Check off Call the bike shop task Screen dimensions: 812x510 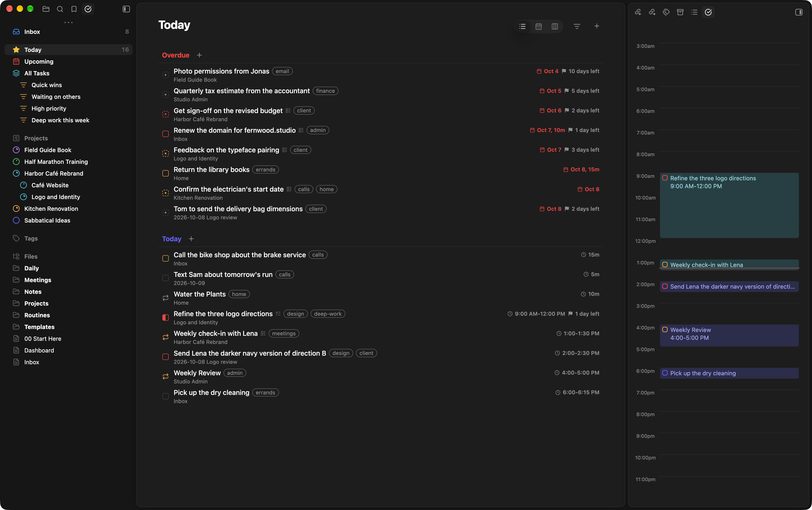point(166,258)
